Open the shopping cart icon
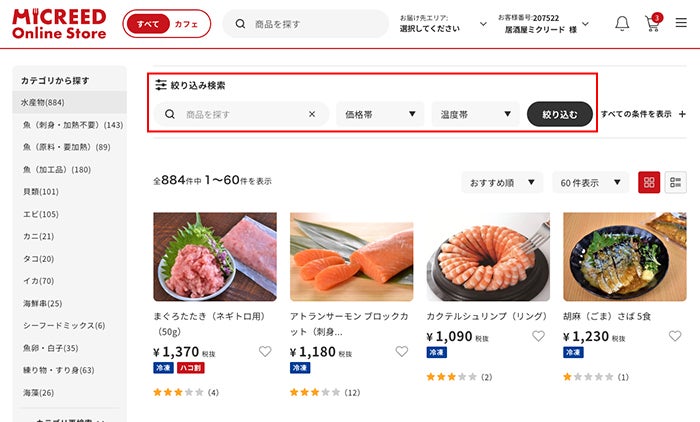Screen dimensions: 700x422 coord(653,22)
